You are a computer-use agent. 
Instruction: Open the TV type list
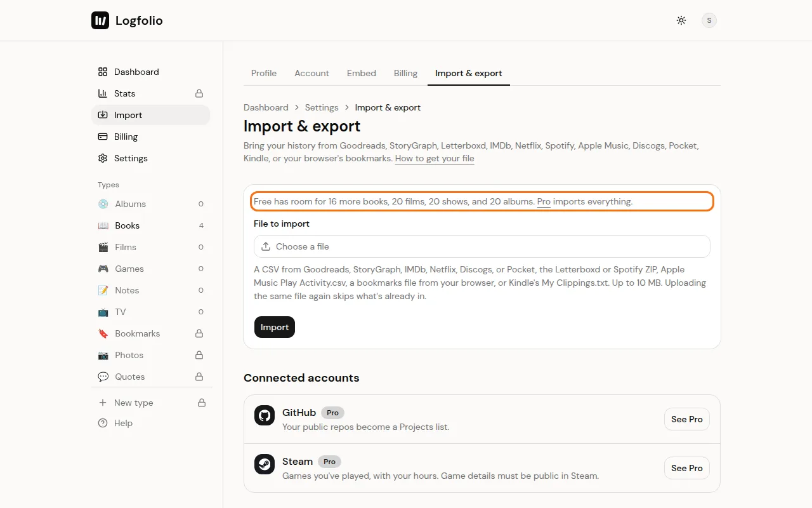(x=150, y=312)
